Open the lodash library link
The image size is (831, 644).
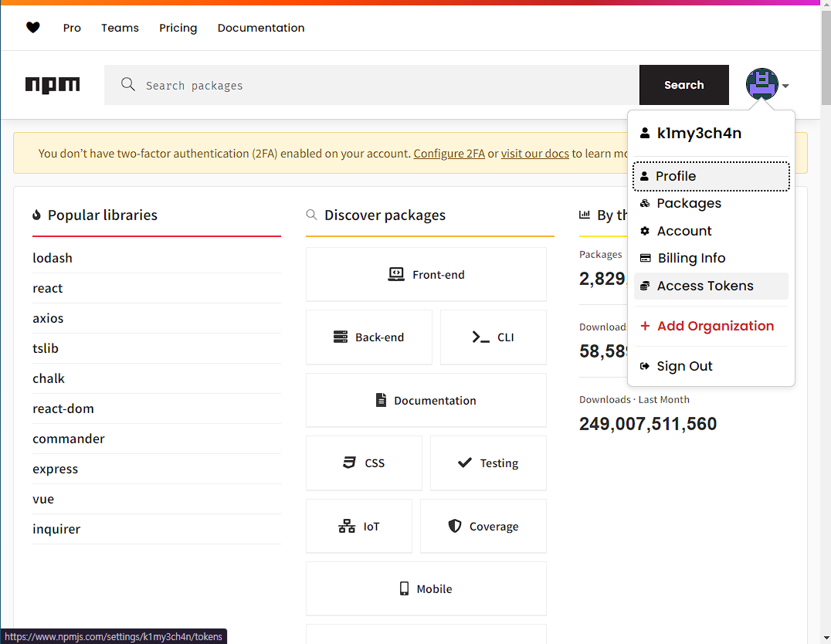point(53,258)
